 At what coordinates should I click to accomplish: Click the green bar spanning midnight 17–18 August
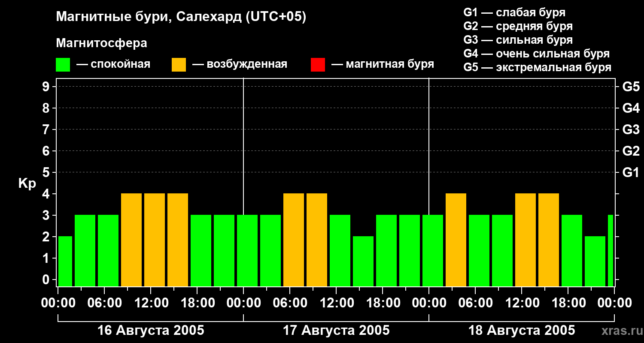433,250
